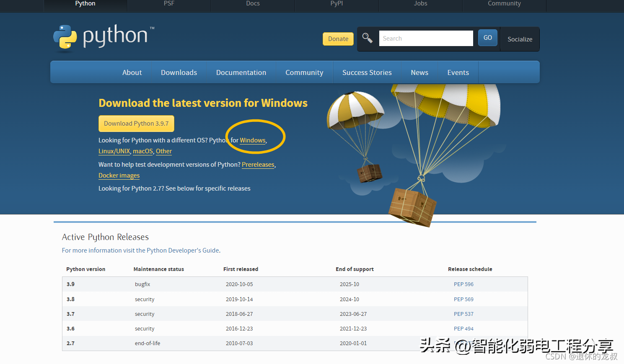The height and width of the screenshot is (364, 624).
Task: Click end of support date 2024-10
Action: click(350, 299)
